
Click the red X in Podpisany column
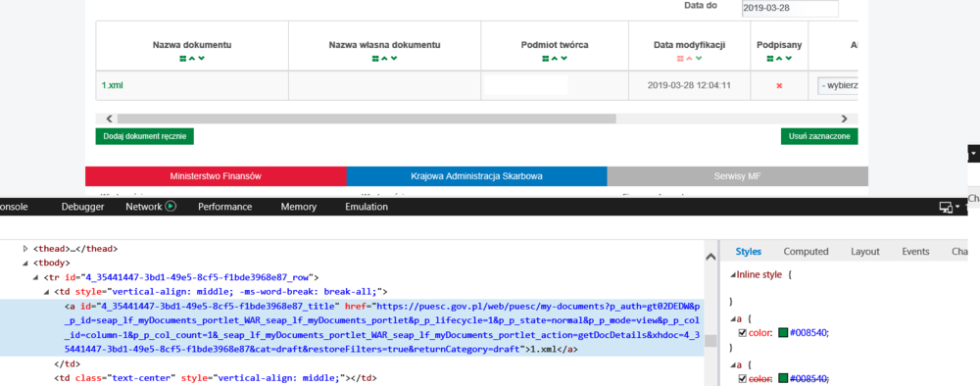[779, 85]
